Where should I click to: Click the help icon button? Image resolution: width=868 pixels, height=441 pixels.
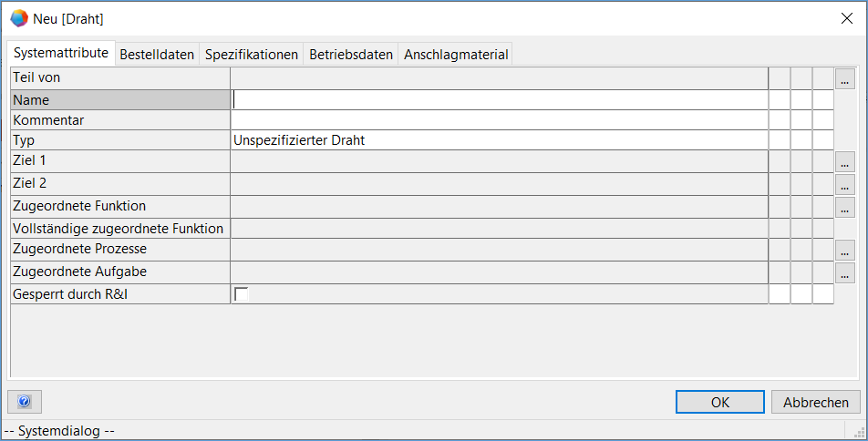pos(25,402)
